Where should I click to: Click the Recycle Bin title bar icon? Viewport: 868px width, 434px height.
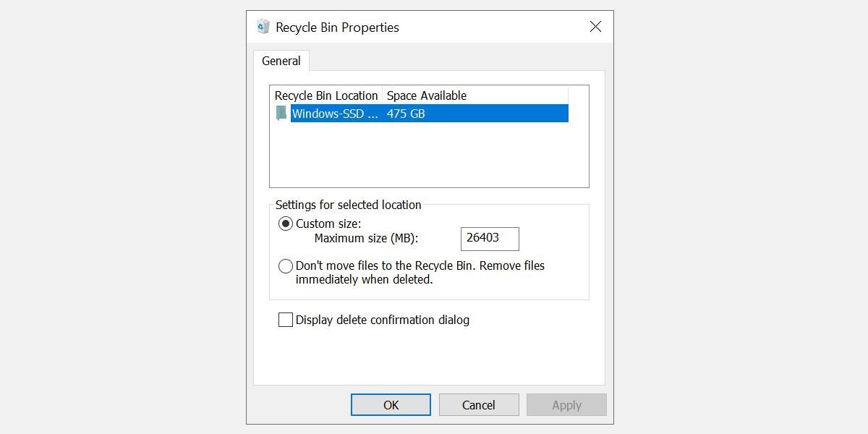point(263,27)
